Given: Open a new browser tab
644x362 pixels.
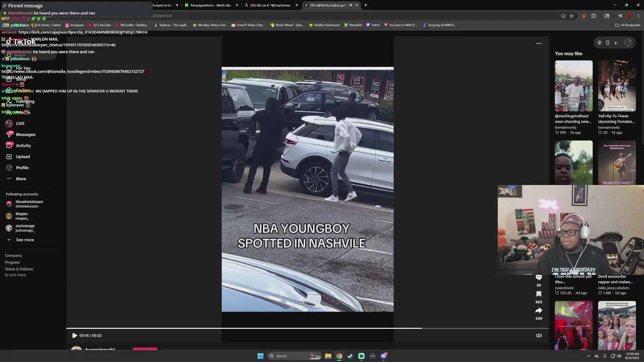Looking at the screenshot, I should point(365,5).
